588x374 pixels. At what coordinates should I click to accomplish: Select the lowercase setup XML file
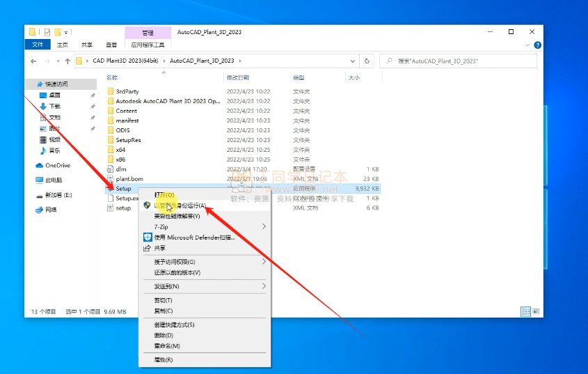pyautogui.click(x=123, y=208)
